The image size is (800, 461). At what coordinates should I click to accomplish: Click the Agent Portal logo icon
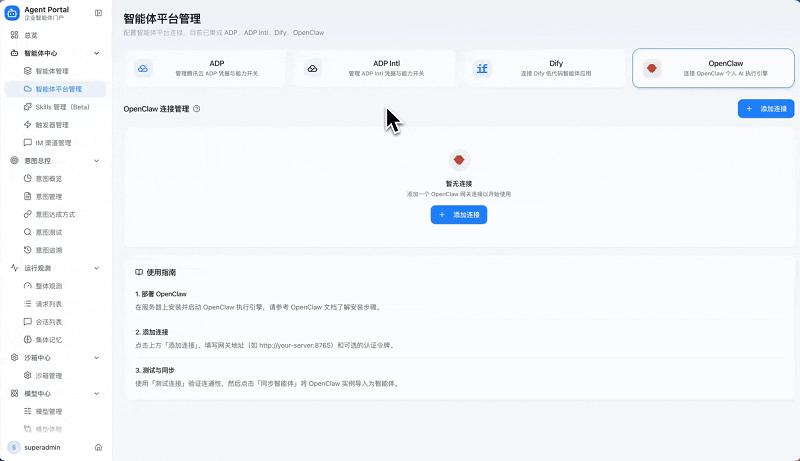click(13, 13)
